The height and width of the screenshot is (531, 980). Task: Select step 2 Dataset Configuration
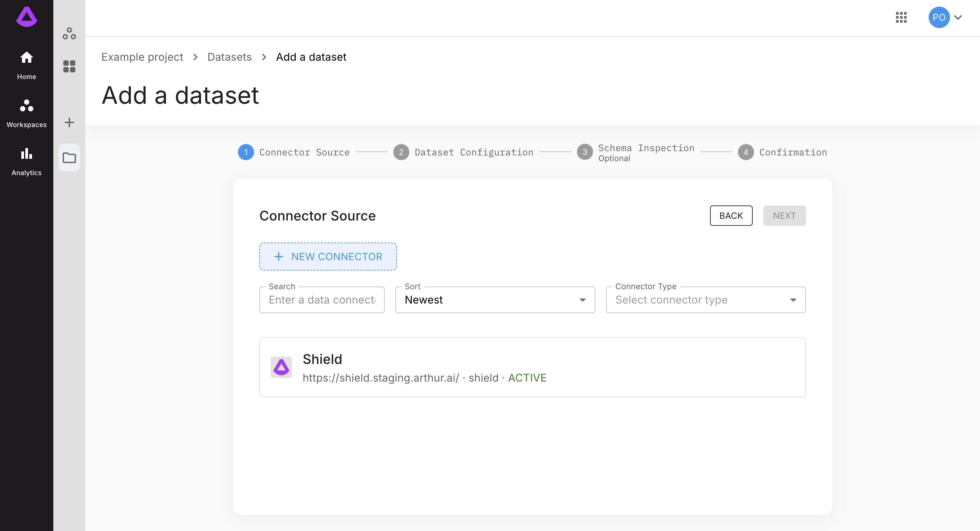(463, 152)
